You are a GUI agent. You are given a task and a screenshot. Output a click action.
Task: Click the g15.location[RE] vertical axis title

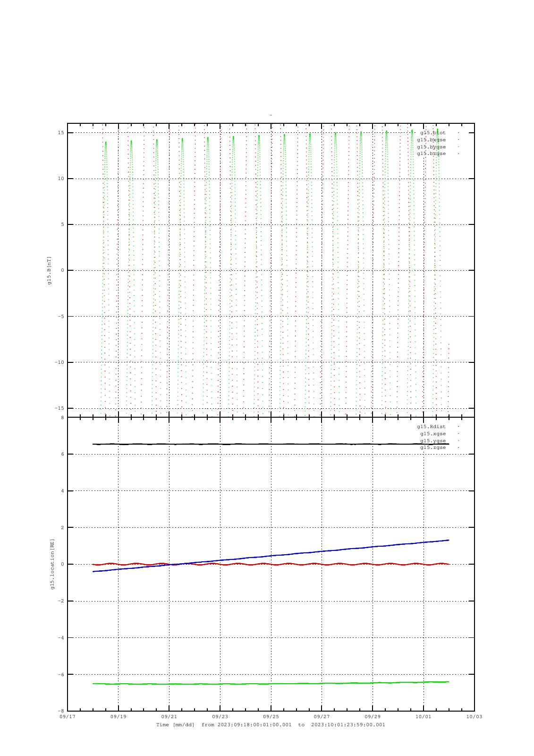click(x=52, y=564)
